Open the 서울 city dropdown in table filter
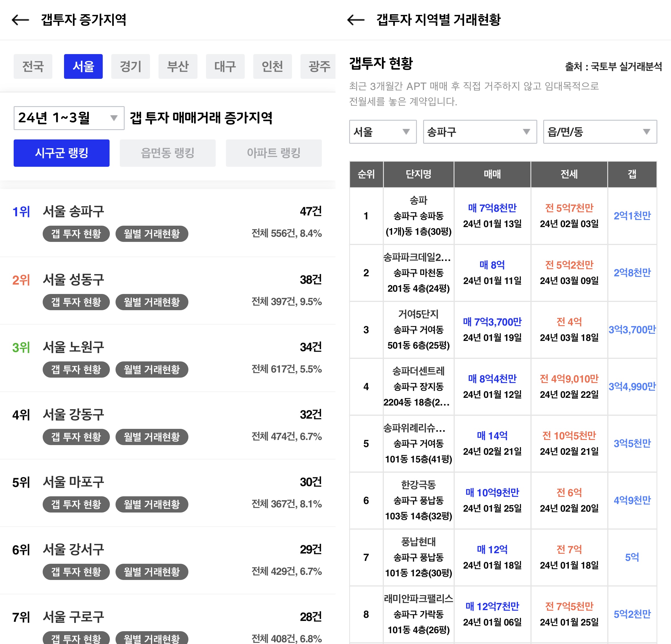The image size is (671, 644). [382, 132]
